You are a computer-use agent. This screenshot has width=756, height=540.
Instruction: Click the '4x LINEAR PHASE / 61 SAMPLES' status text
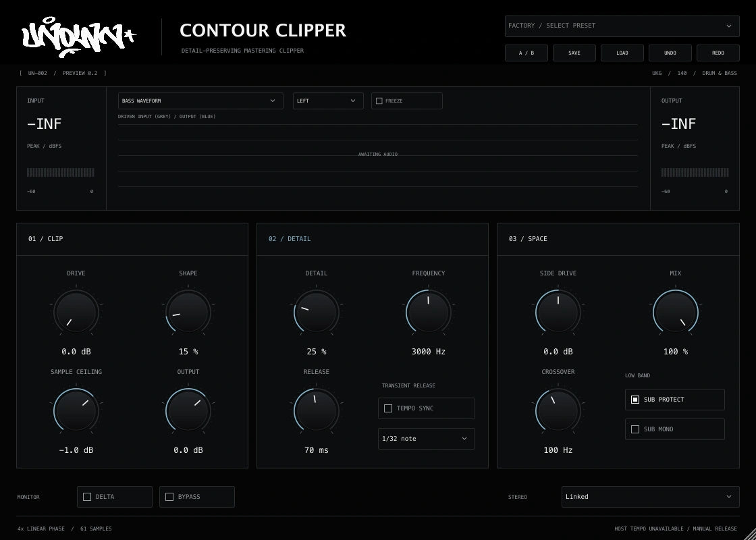point(65,529)
